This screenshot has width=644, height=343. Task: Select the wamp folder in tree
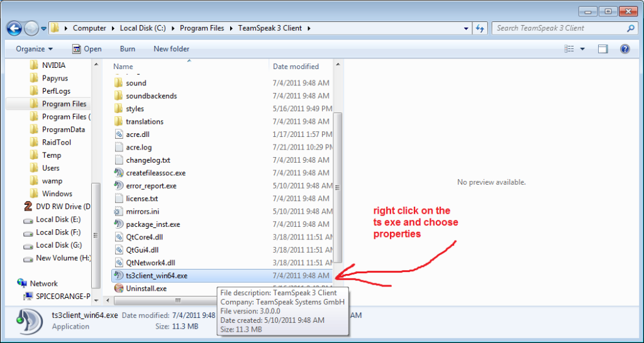tap(52, 180)
